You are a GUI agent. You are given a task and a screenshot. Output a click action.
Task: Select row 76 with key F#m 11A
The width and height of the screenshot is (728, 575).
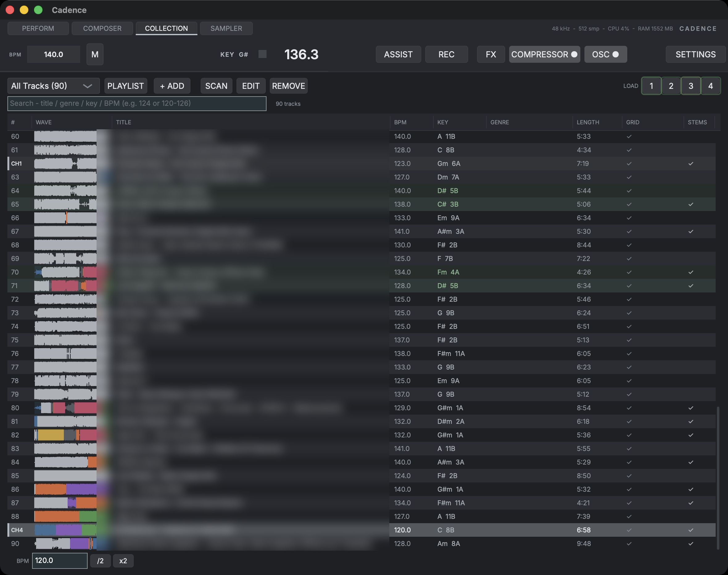362,354
